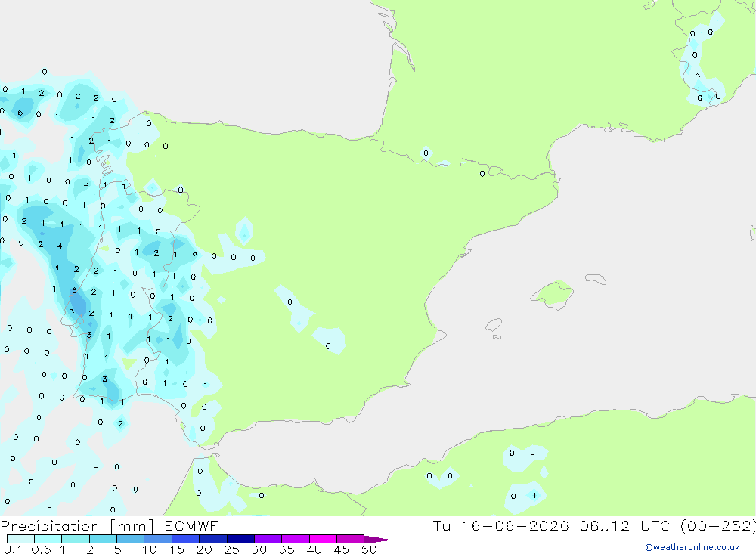Click the '06..12 UTC' time range text
Image resolution: width=756 pixels, height=554 pixels.
coord(624,526)
